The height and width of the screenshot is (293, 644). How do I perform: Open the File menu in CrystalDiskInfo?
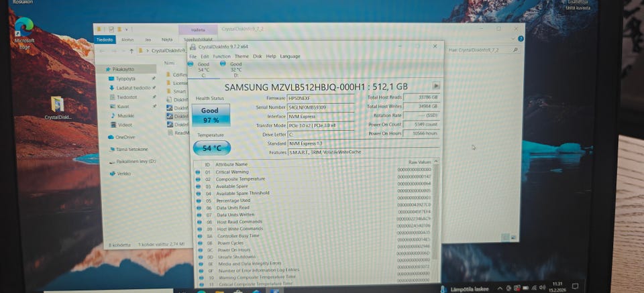click(193, 56)
